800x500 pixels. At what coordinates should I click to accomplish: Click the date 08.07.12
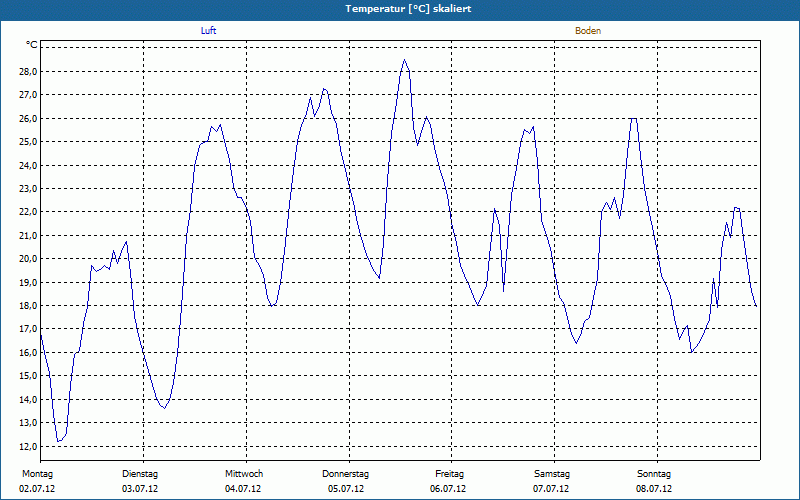tap(654, 489)
